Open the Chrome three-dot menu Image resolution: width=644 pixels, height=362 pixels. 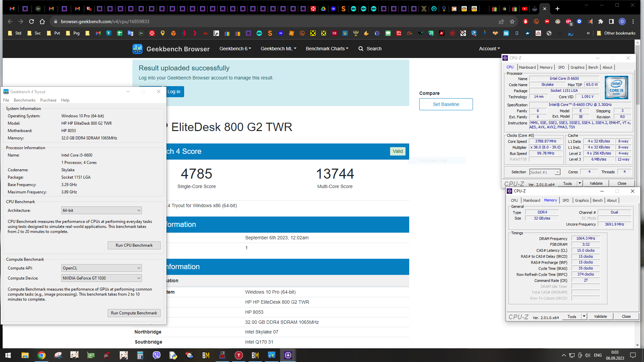coord(633,21)
